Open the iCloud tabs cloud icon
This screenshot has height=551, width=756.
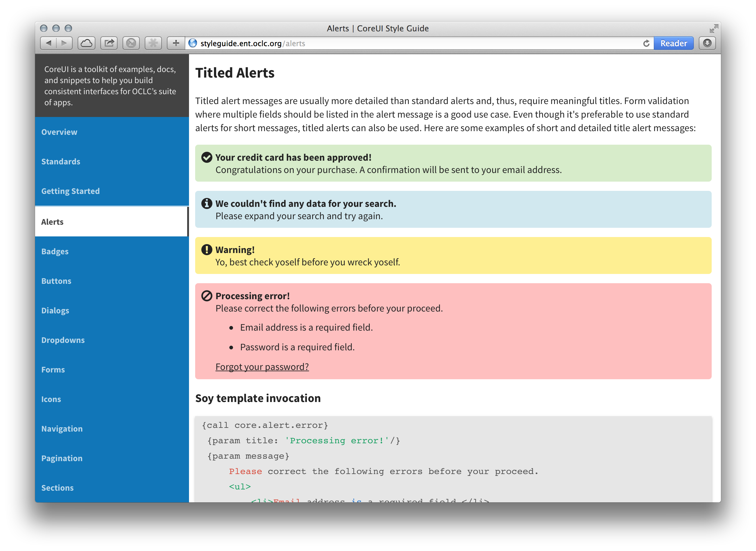86,43
